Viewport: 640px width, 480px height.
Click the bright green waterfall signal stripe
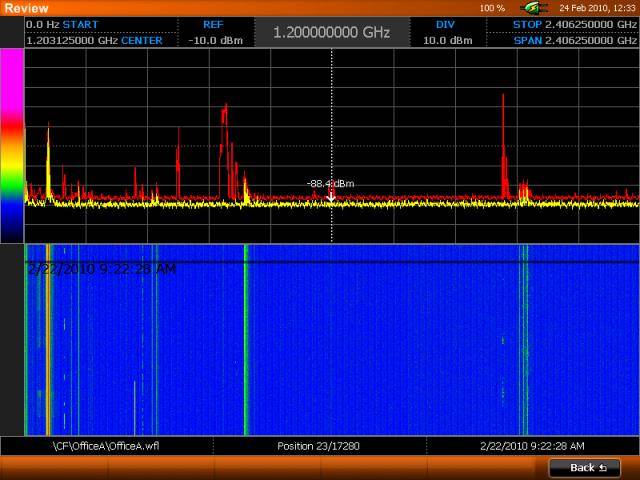[245, 340]
